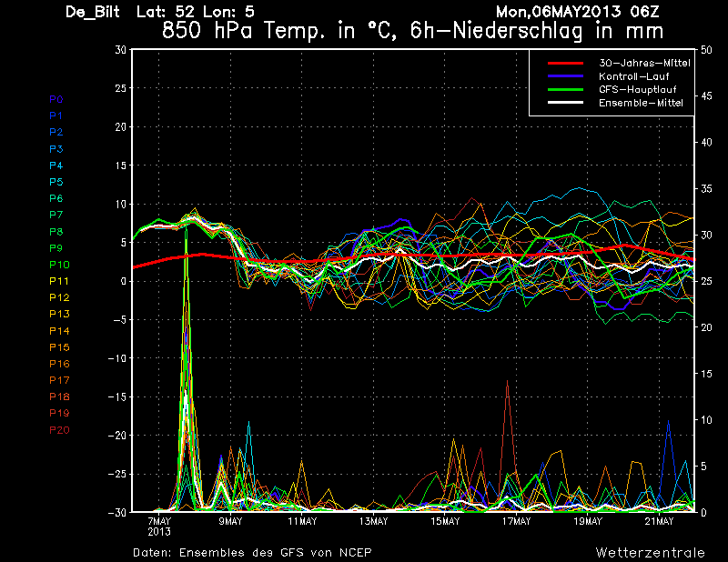The width and height of the screenshot is (728, 562).
Task: Click the 7MAY 2013 x-axis label
Action: 158,527
